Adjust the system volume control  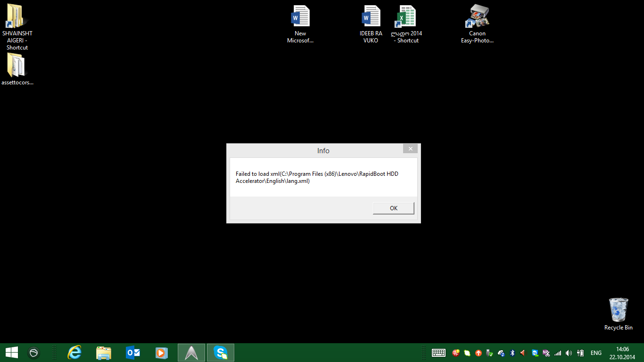pyautogui.click(x=569, y=353)
